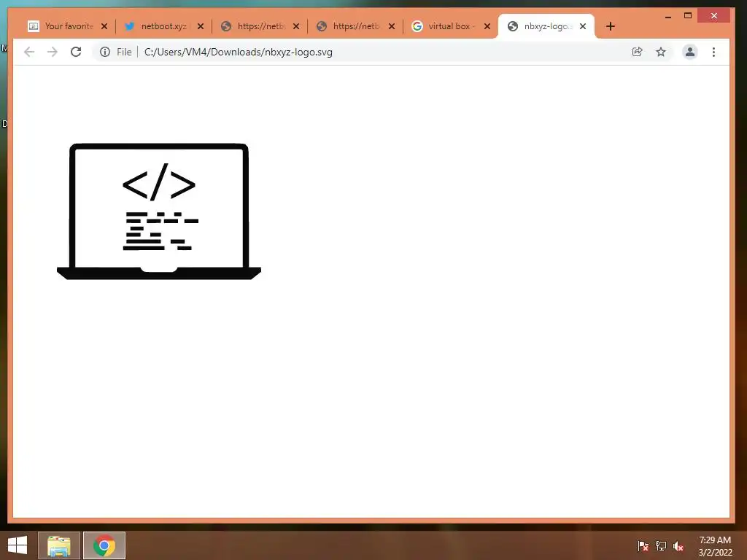Open the Chrome three-dot menu

713,52
